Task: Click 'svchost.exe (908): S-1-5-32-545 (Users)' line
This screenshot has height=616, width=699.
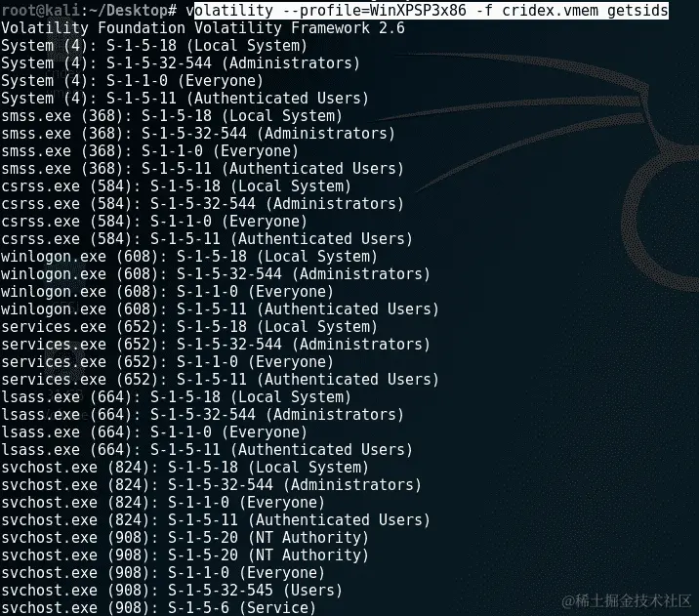Action: pos(172,591)
